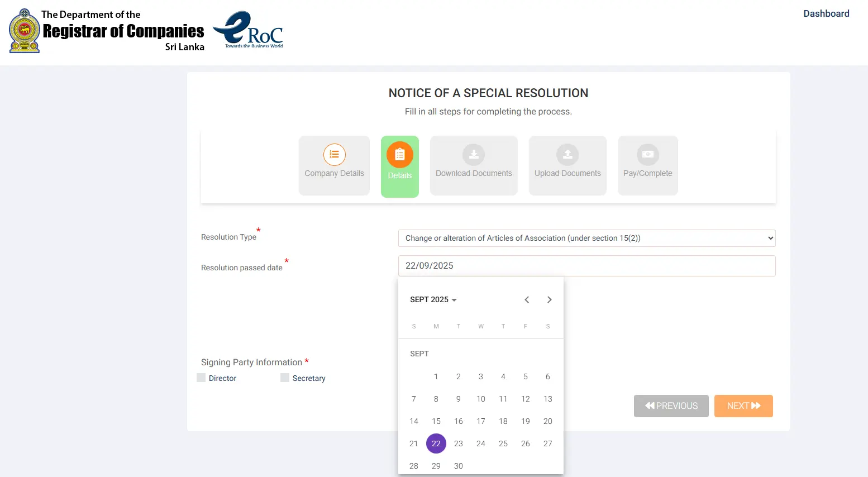Select the Pay/Complete step icon
Viewport: 868px width, 477px height.
click(647, 155)
